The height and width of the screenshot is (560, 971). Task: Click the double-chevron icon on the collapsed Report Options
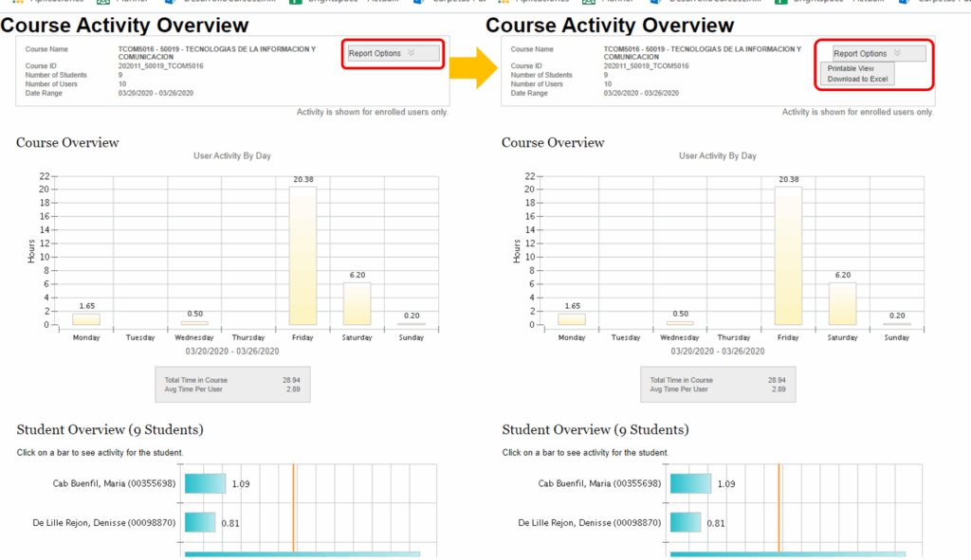pos(411,54)
